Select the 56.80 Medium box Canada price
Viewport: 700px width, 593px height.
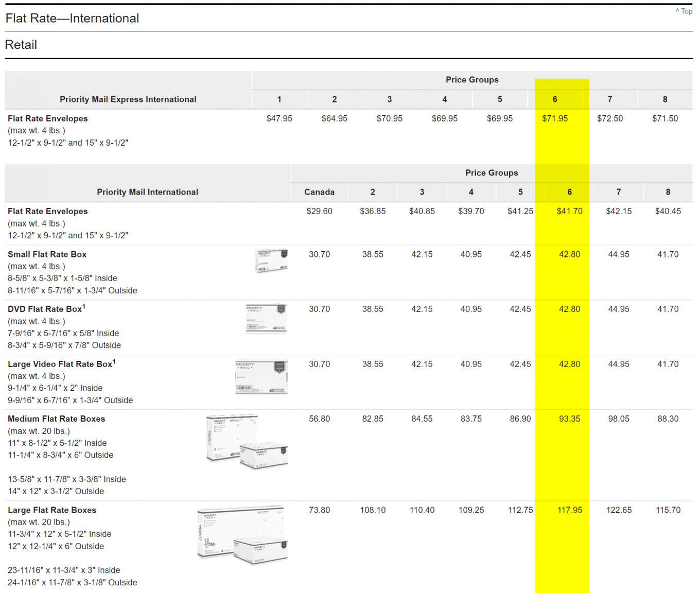pyautogui.click(x=319, y=419)
